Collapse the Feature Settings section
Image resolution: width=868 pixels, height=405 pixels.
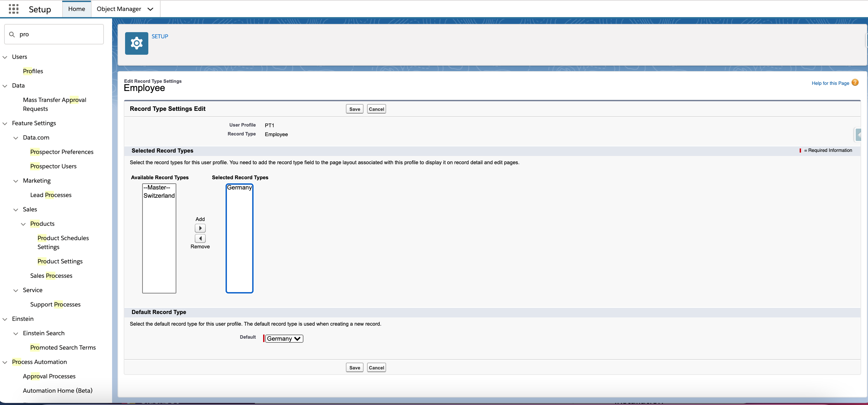(5, 123)
